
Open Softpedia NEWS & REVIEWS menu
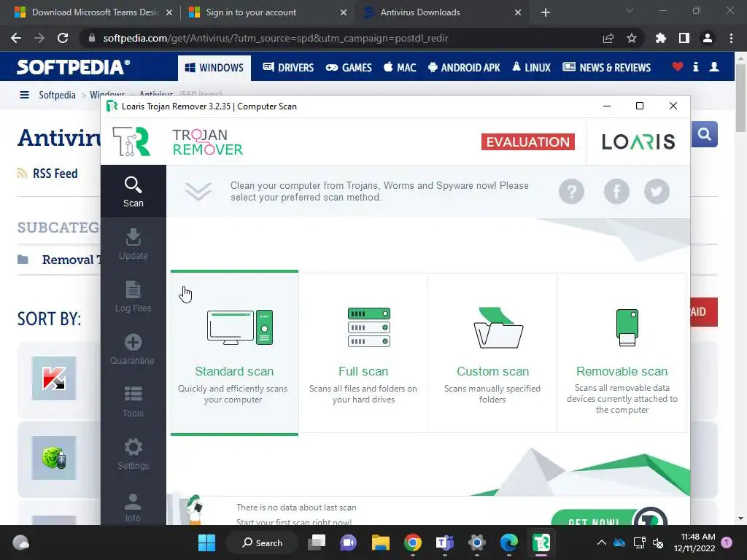(606, 68)
